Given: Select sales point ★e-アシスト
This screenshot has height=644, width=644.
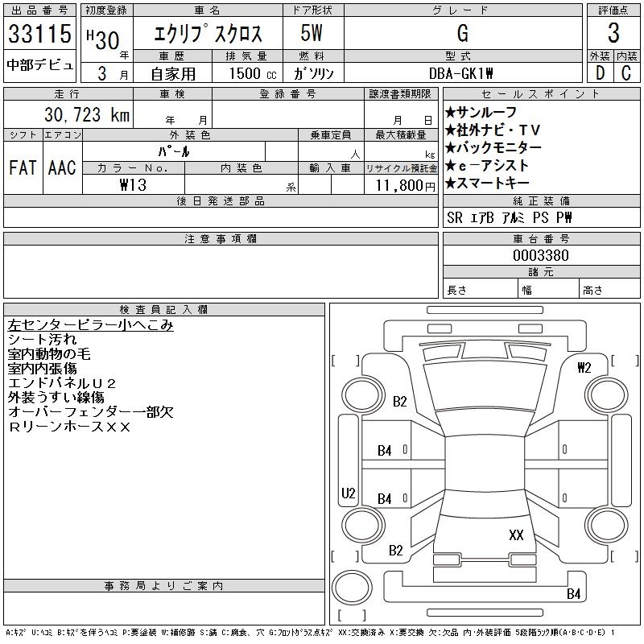Looking at the screenshot, I should point(487,166).
